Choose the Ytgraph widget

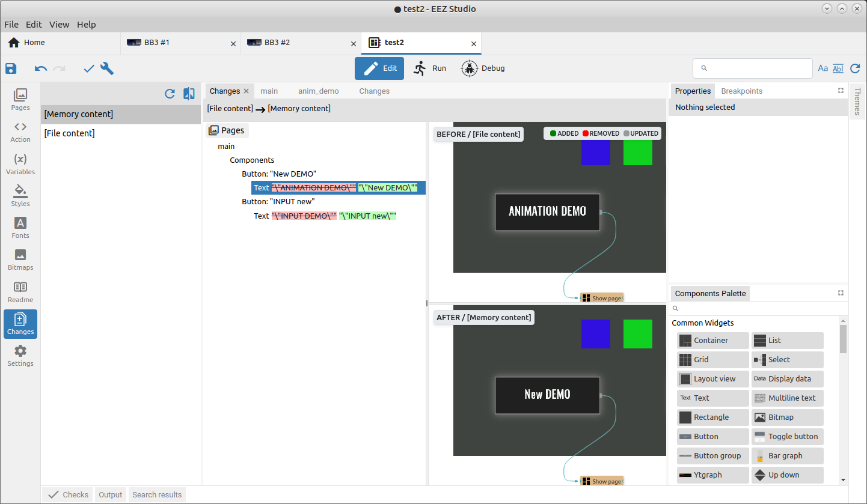pos(713,475)
